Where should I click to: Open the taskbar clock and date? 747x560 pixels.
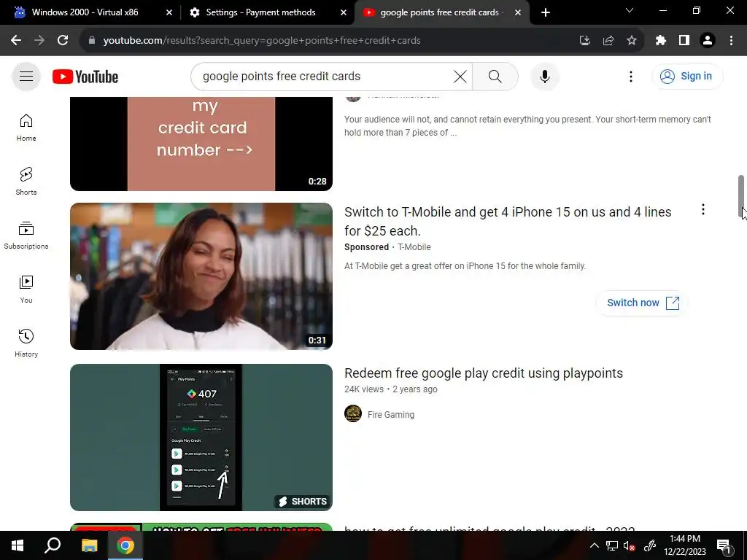[x=685, y=545]
